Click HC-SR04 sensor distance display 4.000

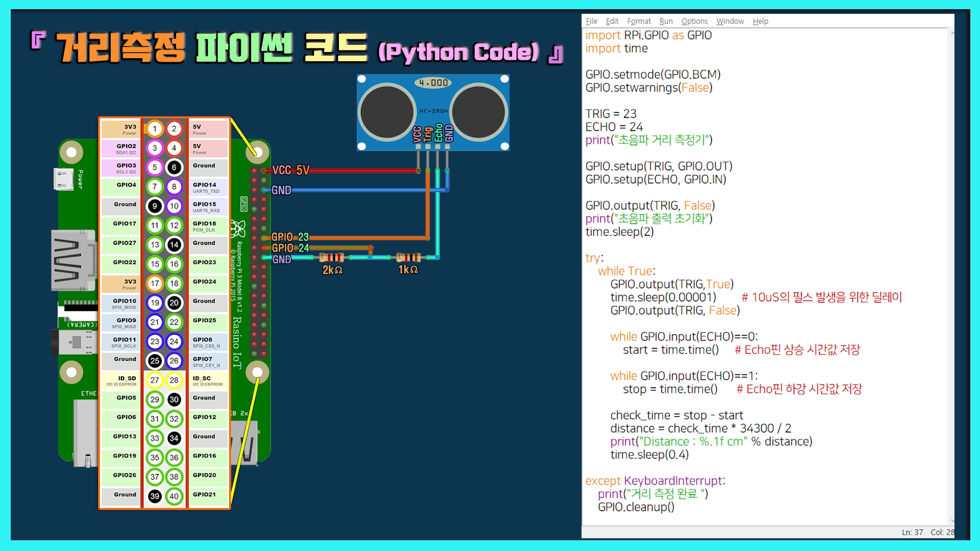(433, 83)
